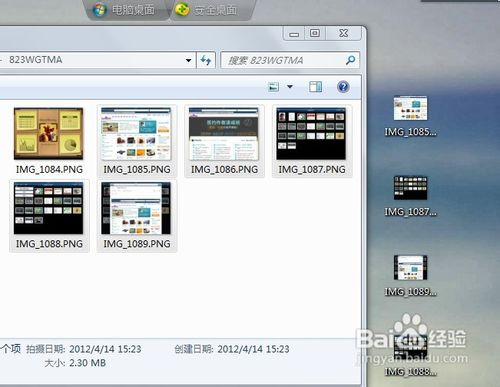Minimize the Explorer window
The image size is (500, 387).
[294, 34]
